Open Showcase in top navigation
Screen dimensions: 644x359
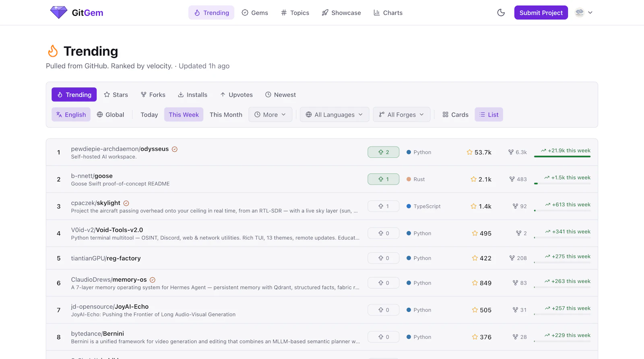point(341,12)
